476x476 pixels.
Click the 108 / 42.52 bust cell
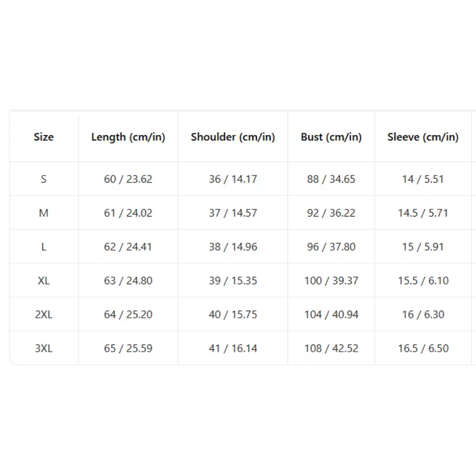pyautogui.click(x=331, y=348)
